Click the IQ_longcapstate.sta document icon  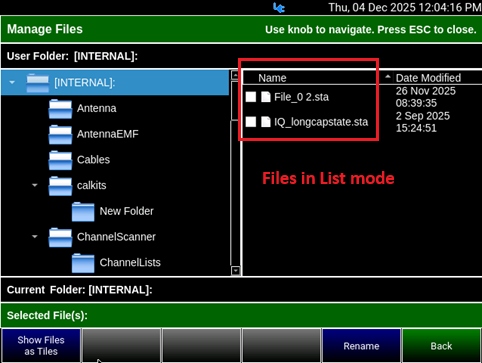(x=265, y=122)
